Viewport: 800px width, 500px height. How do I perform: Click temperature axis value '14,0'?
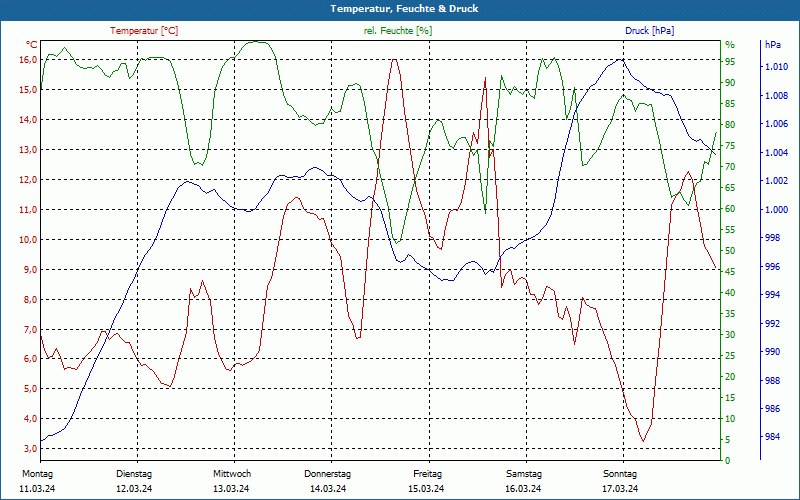[28, 119]
